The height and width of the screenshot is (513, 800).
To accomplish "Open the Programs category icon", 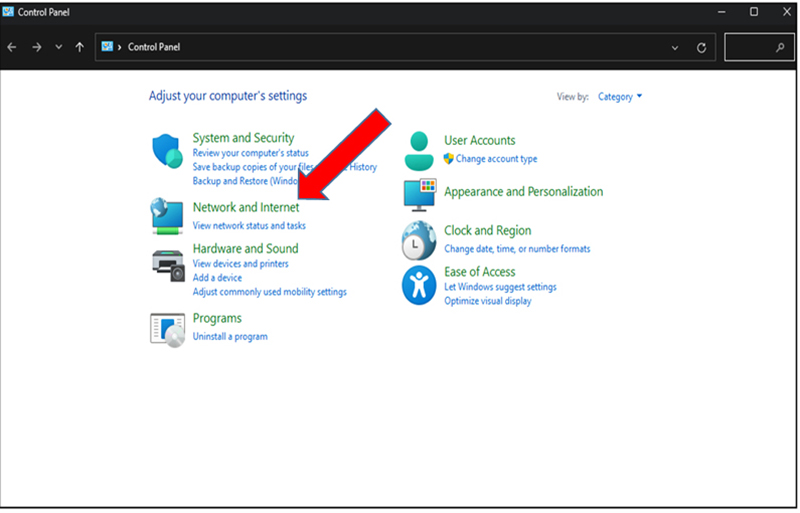I will coord(167,330).
